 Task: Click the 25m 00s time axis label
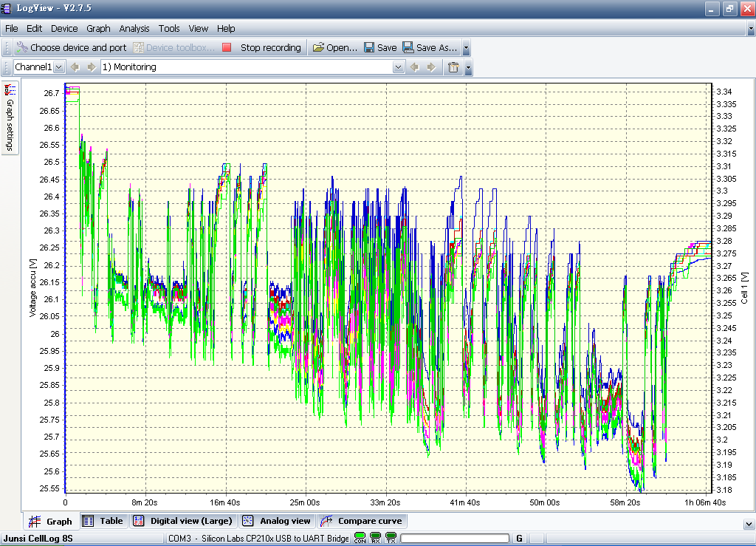pyautogui.click(x=305, y=502)
